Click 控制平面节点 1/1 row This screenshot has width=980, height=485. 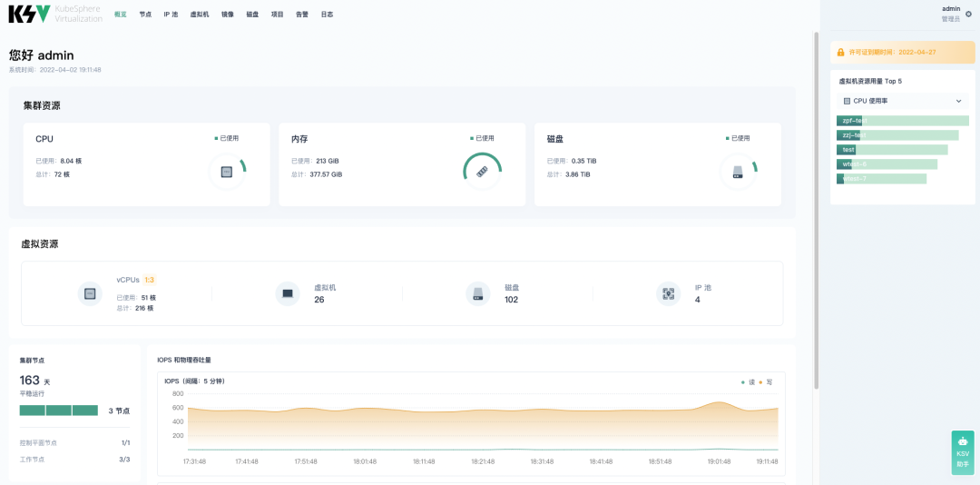tap(75, 442)
